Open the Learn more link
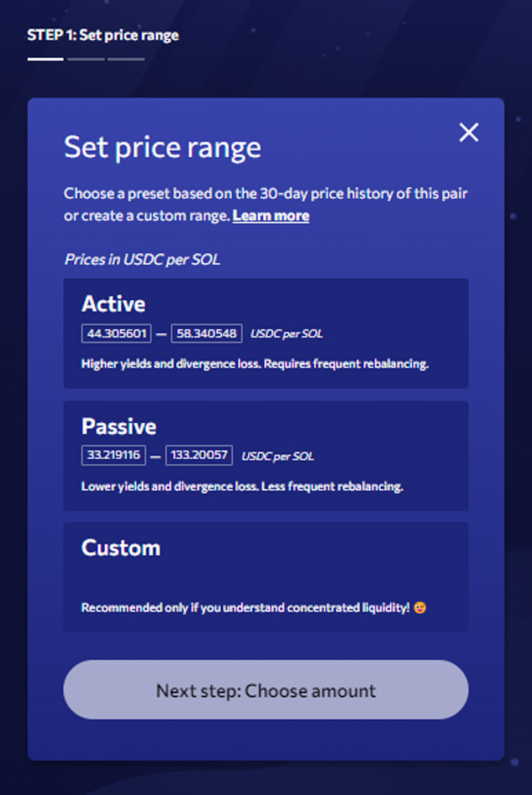This screenshot has height=795, width=532. pos(270,216)
